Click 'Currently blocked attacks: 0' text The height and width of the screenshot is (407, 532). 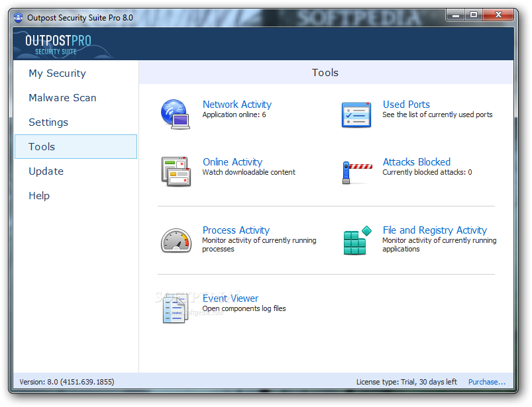pyautogui.click(x=427, y=172)
